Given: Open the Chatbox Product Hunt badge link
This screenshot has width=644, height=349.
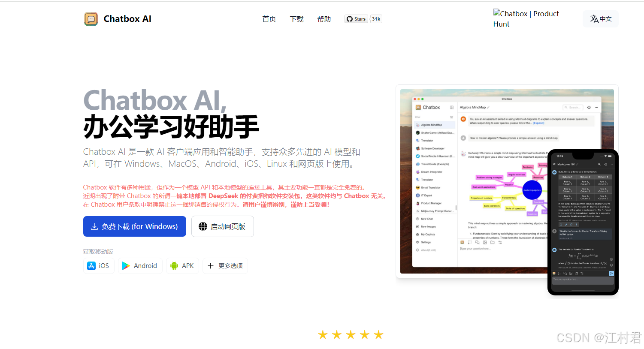Looking at the screenshot, I should coord(526,19).
